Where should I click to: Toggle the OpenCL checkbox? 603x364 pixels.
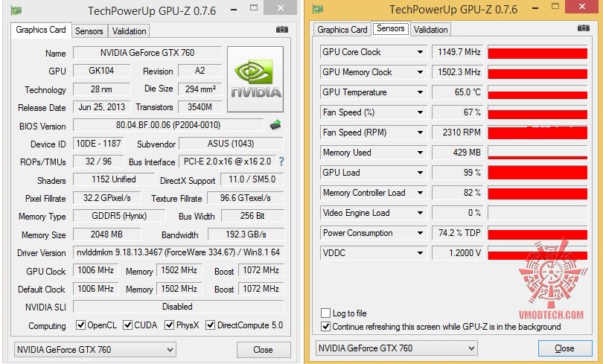[x=80, y=325]
